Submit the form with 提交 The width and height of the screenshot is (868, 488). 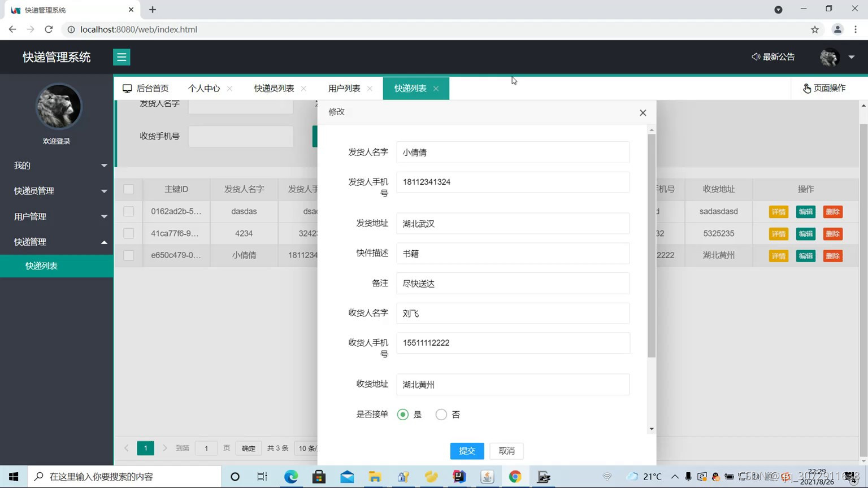[467, 451]
